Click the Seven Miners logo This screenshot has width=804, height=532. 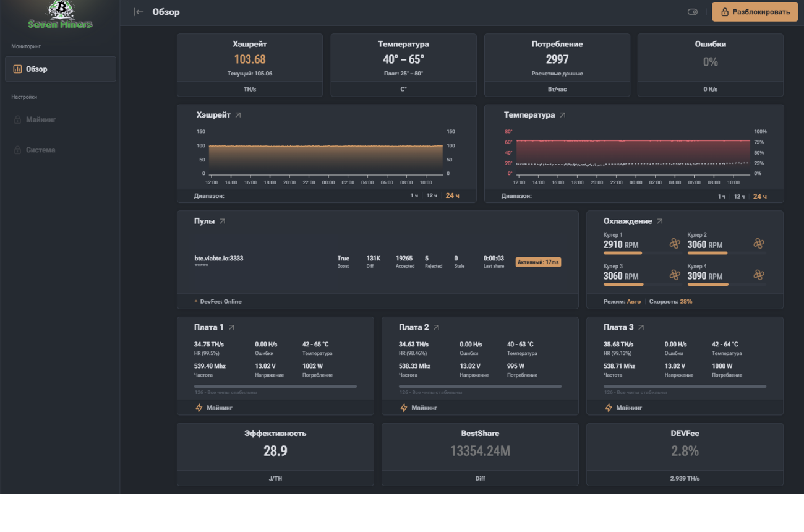tap(60, 15)
